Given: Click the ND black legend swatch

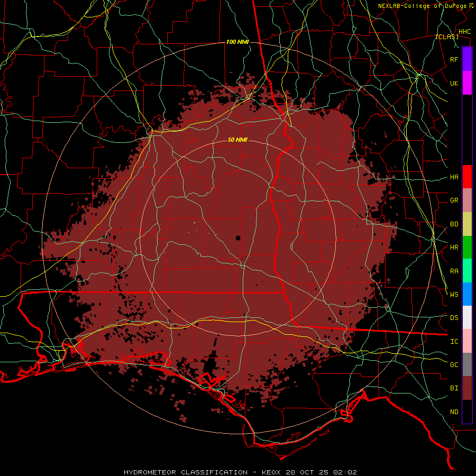Looking at the screenshot, I should click(x=467, y=411).
